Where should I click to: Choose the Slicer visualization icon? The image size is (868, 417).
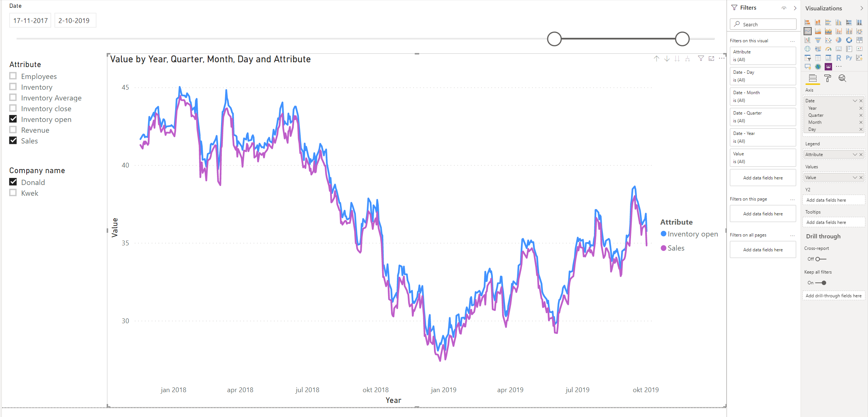(x=808, y=58)
